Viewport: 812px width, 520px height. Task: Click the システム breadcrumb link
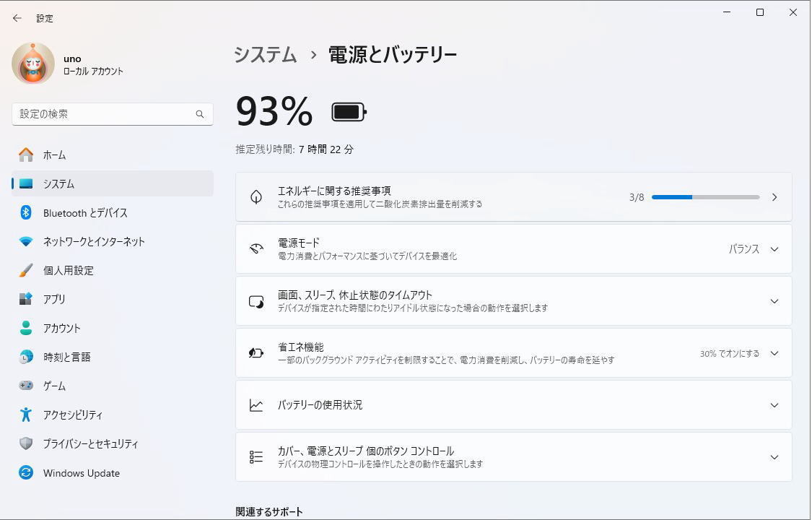click(264, 54)
